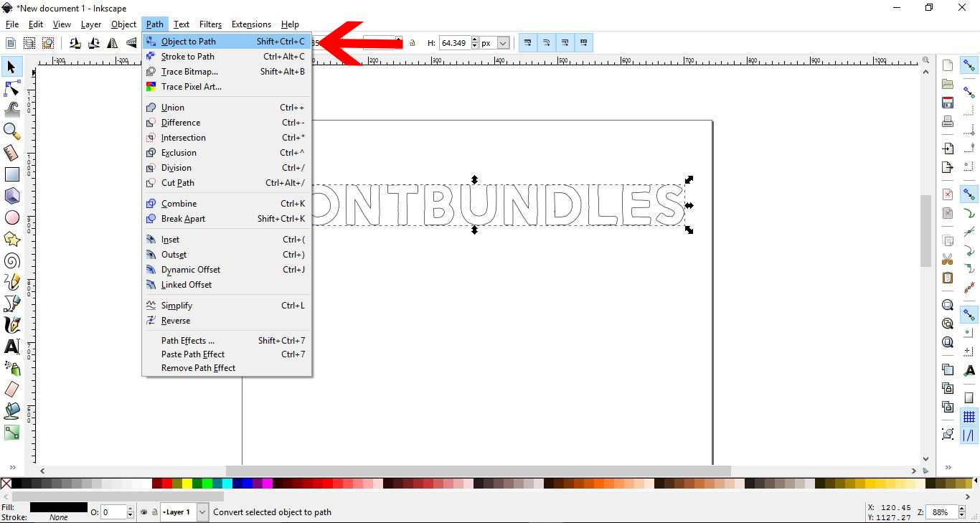Pick the yellow palette swatch
This screenshot has width=980, height=523.
pos(188,484)
